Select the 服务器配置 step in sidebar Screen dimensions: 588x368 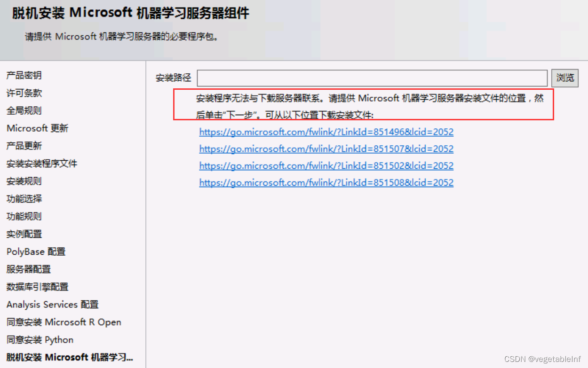[x=28, y=269]
